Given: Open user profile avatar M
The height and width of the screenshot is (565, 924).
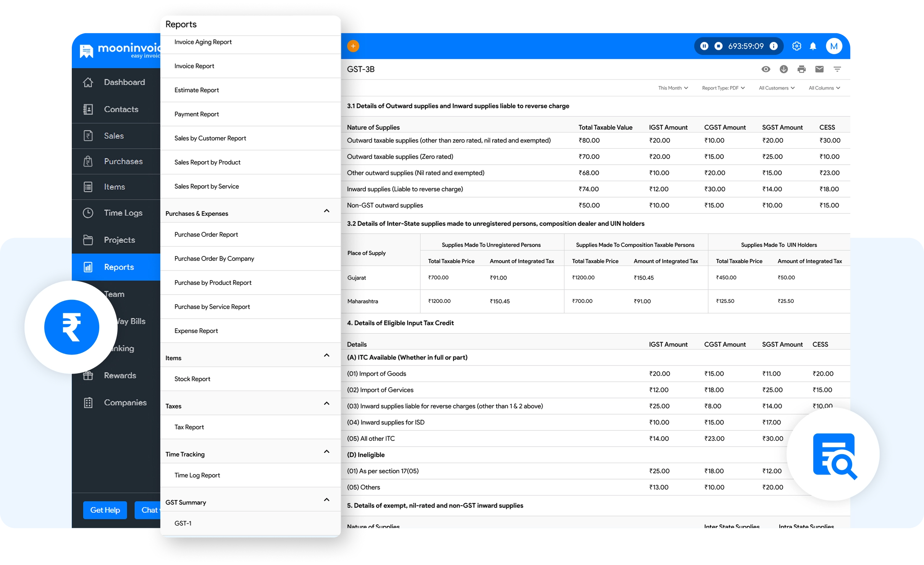Looking at the screenshot, I should [x=834, y=46].
